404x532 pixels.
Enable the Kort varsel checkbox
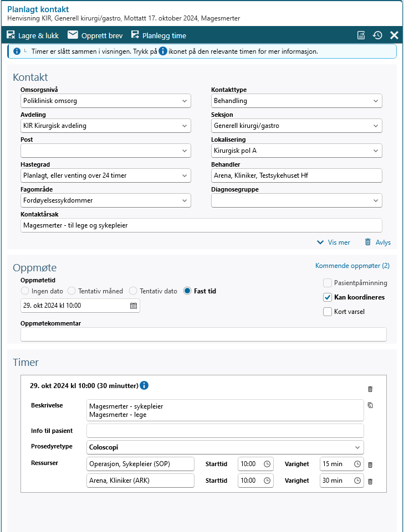click(x=328, y=312)
